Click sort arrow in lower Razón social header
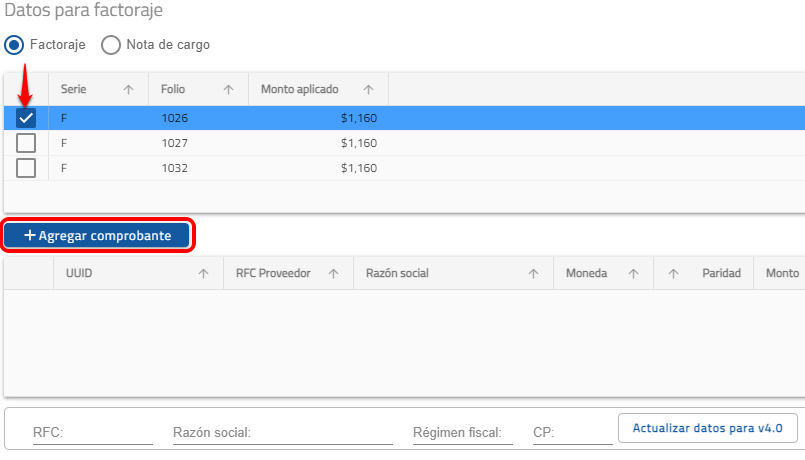This screenshot has width=805, height=460. click(533, 273)
